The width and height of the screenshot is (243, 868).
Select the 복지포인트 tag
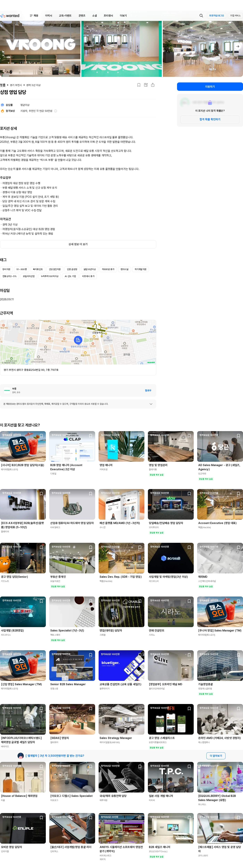pos(38,270)
